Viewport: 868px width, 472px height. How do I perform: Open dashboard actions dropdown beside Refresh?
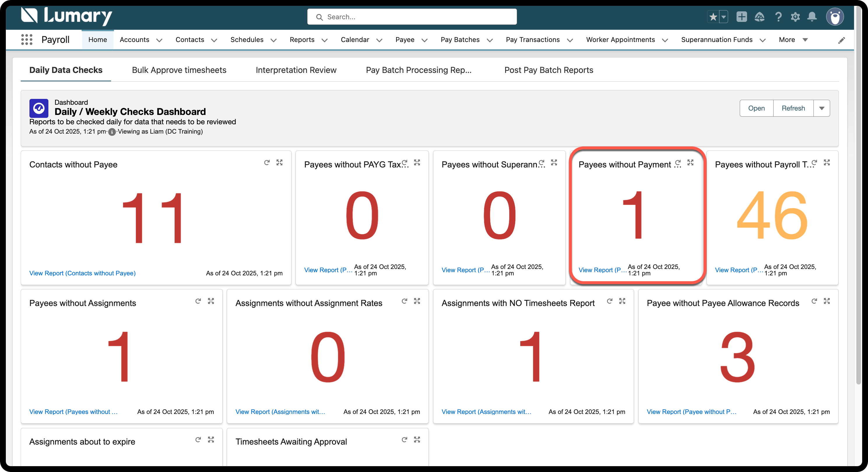tap(821, 108)
